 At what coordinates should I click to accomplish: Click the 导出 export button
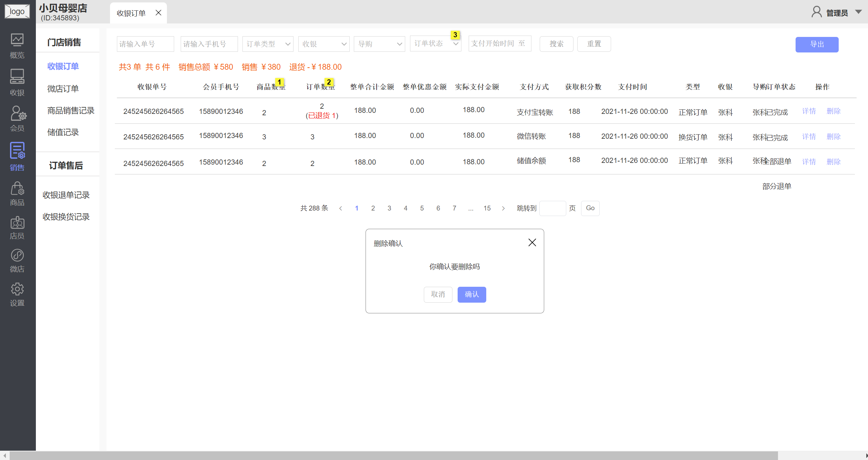817,45
